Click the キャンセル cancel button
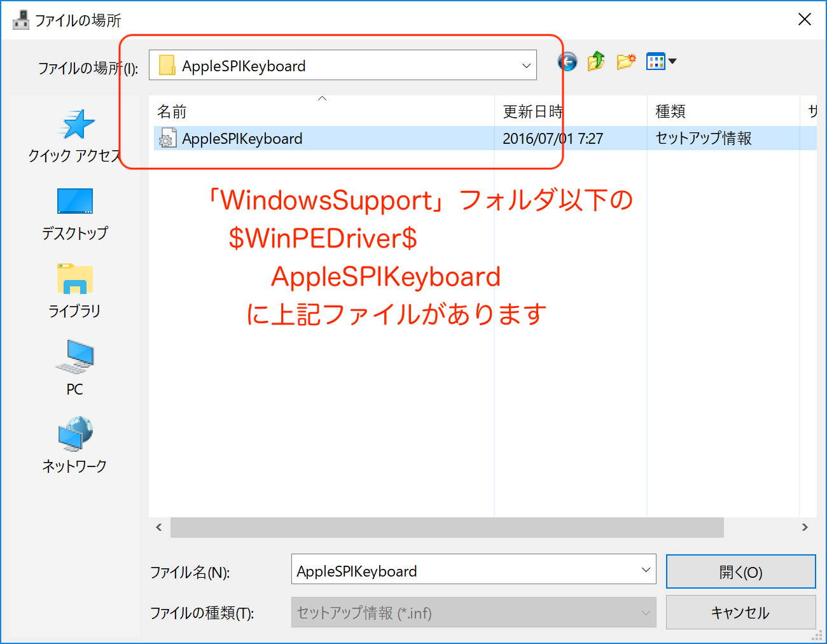The width and height of the screenshot is (827, 644). click(x=741, y=612)
